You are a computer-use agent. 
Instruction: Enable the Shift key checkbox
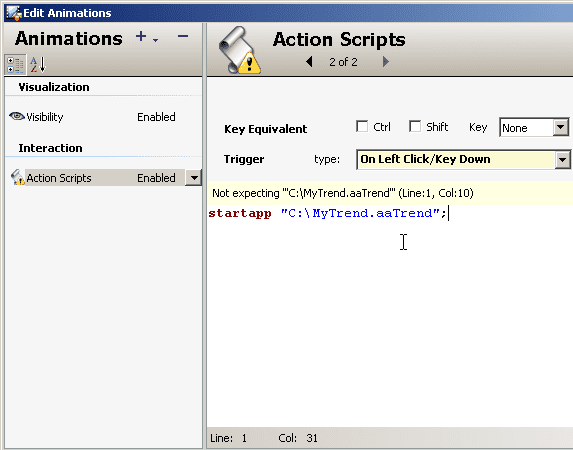(x=415, y=126)
